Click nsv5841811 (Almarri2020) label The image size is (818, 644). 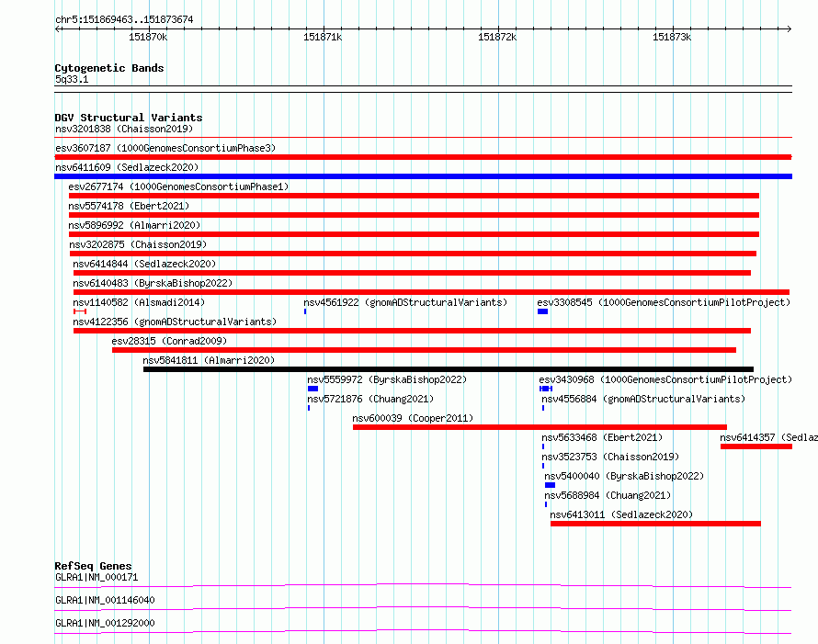(x=209, y=360)
